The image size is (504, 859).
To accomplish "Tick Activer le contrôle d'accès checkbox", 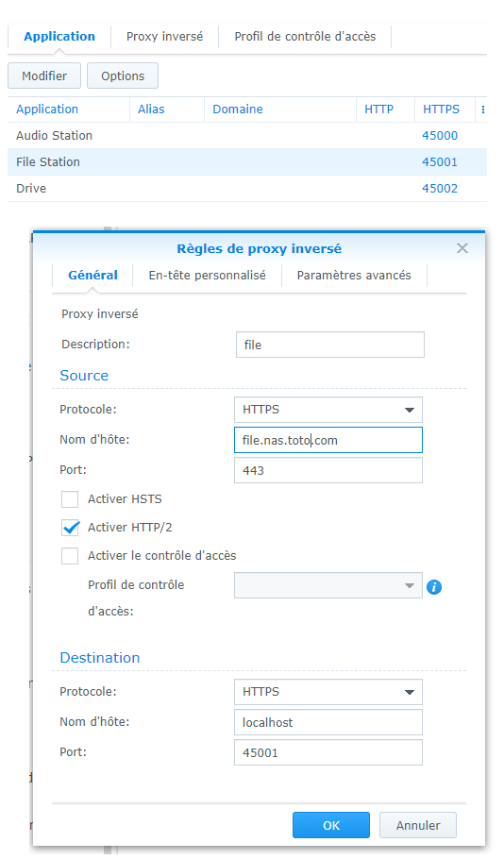I will point(70,555).
